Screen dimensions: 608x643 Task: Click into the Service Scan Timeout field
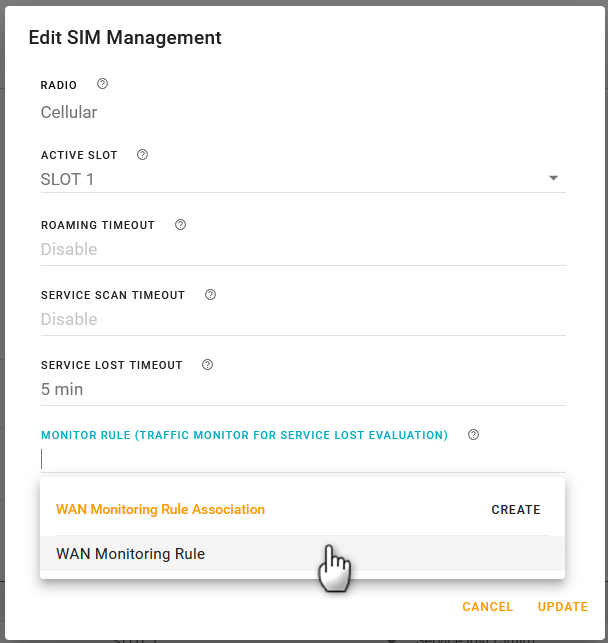(x=300, y=320)
